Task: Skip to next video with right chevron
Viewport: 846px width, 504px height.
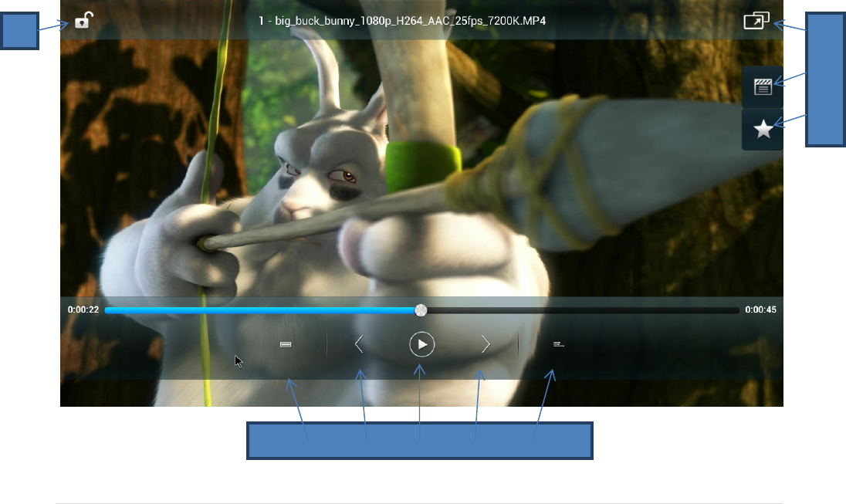Action: pos(486,344)
